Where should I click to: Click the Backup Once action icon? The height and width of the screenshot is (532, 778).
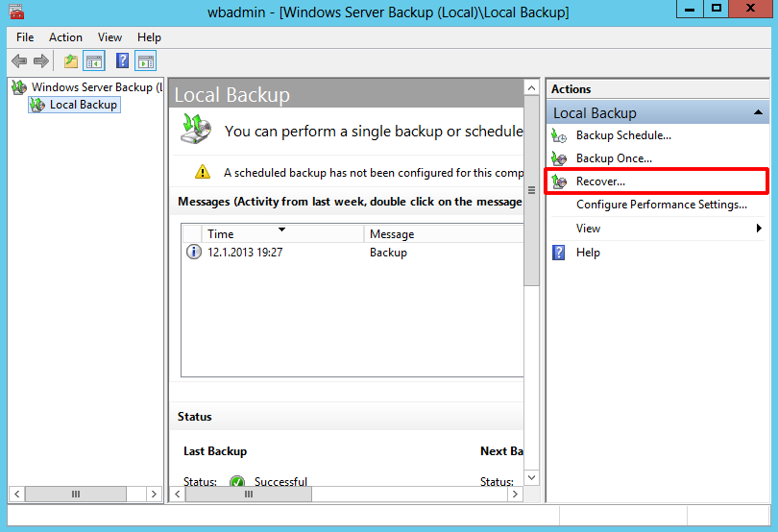click(x=559, y=158)
